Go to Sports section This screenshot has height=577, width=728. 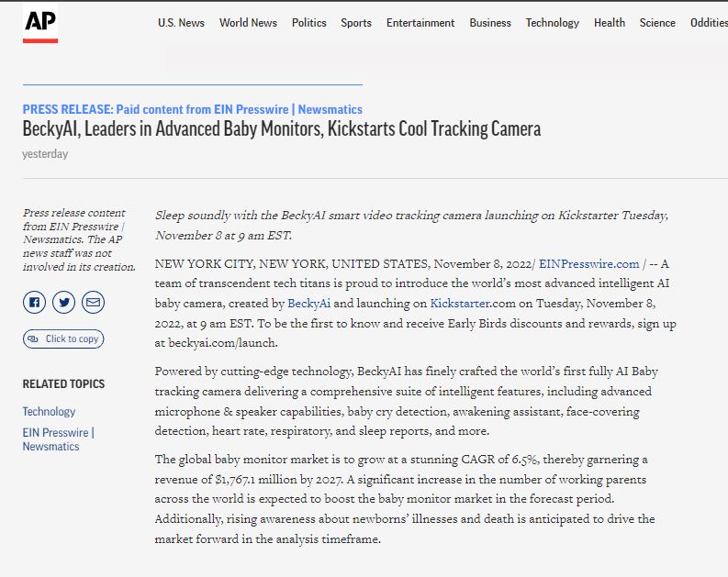(x=356, y=23)
